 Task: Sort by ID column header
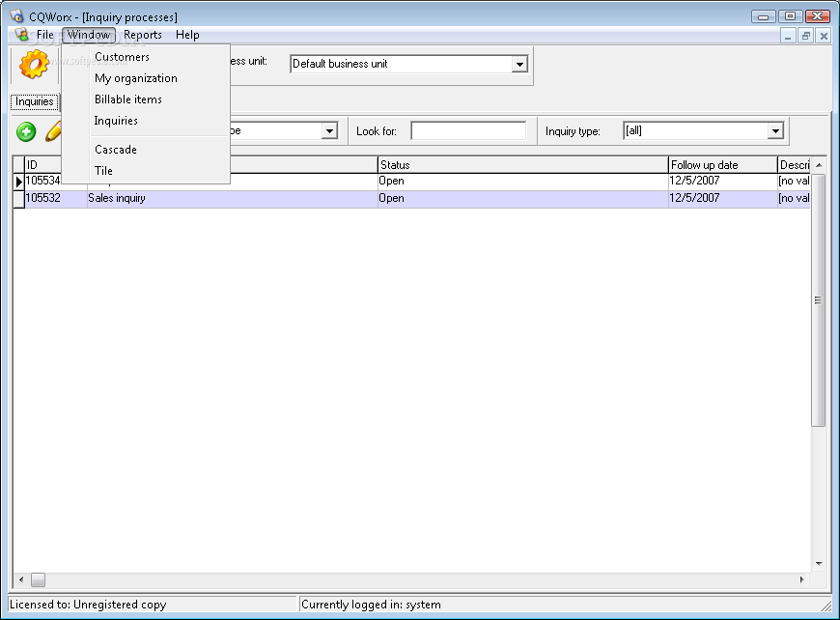click(x=42, y=164)
